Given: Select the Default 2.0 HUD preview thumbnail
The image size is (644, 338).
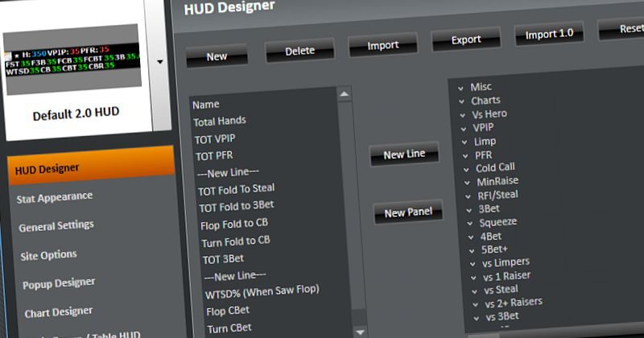Looking at the screenshot, I should pyautogui.click(x=72, y=59).
